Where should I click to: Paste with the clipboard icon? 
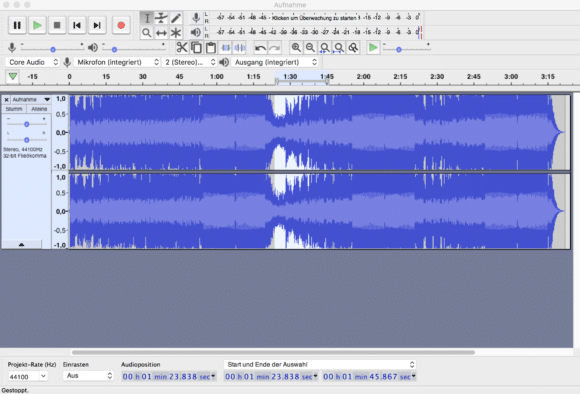[211, 47]
